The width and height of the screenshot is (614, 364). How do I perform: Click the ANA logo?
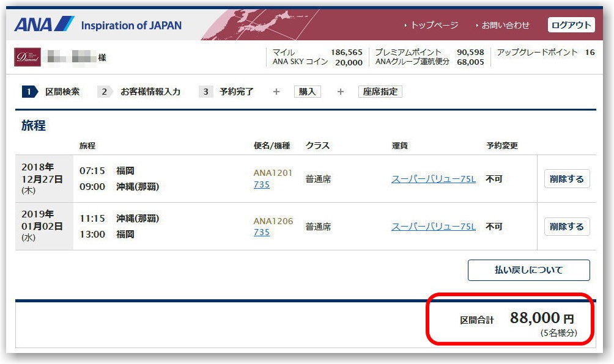click(44, 24)
